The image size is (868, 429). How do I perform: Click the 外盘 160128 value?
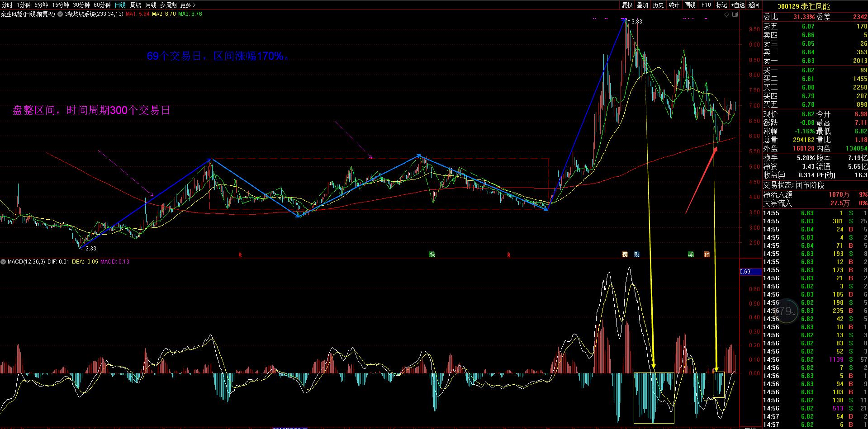point(804,148)
